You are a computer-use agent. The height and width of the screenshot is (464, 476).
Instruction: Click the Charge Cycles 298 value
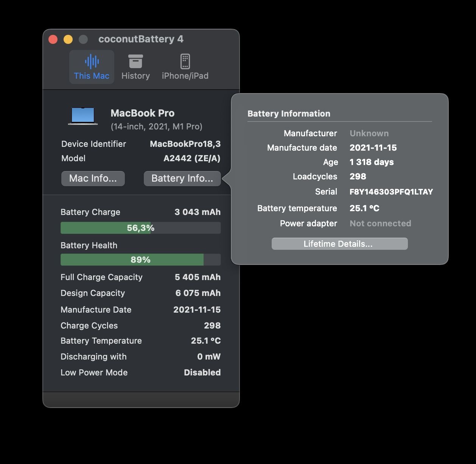[212, 325]
